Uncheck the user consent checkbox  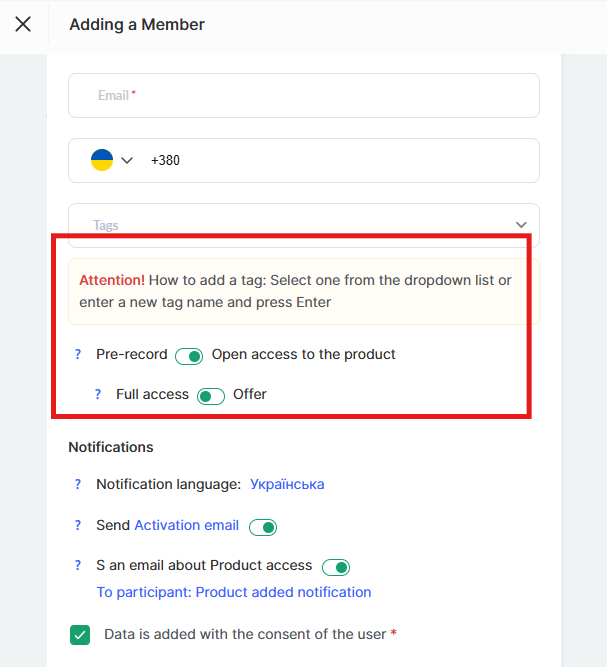click(80, 635)
